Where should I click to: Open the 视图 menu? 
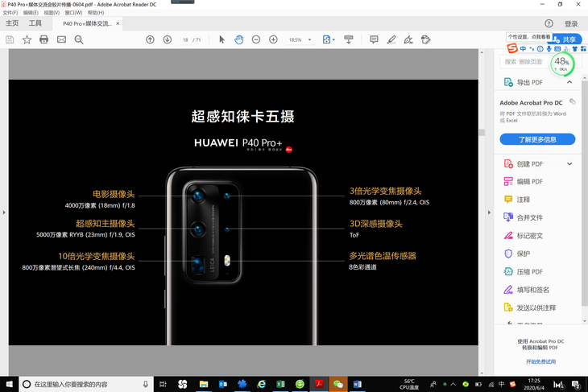click(52, 13)
